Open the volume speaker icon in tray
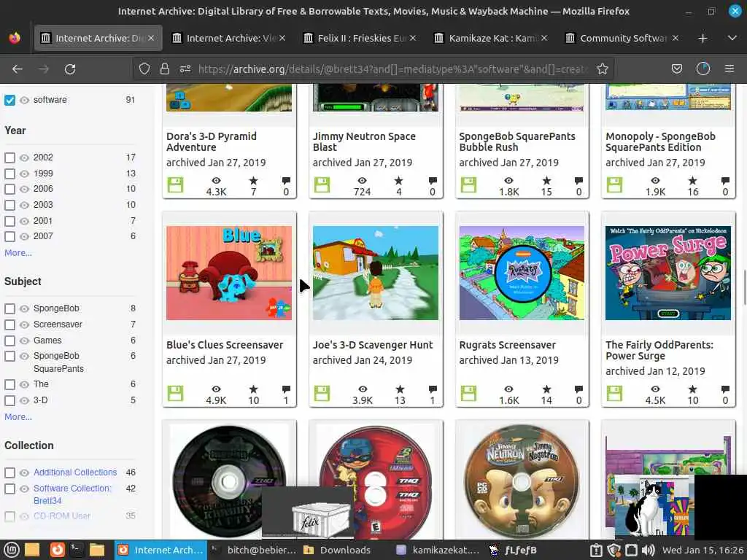The image size is (747, 560). tap(648, 550)
